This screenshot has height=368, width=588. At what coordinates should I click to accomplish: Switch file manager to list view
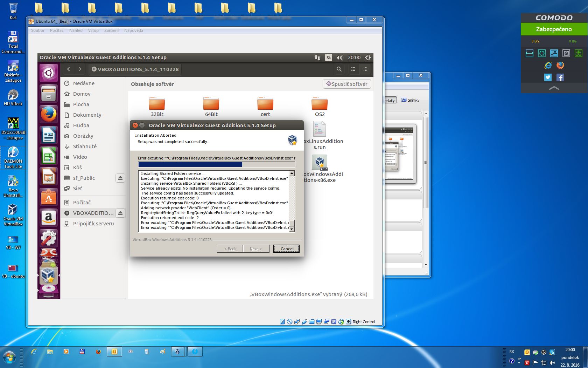point(353,69)
